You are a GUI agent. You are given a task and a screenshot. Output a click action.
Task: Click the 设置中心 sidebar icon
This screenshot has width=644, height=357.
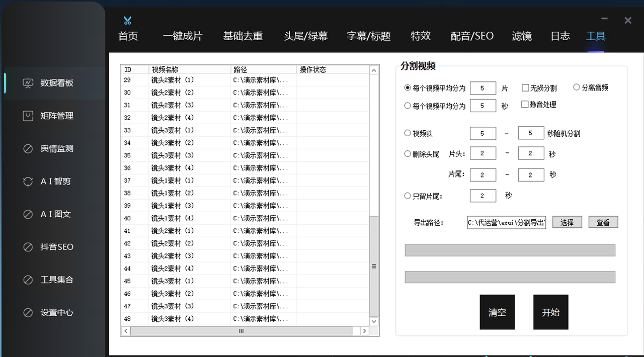pyautogui.click(x=28, y=312)
